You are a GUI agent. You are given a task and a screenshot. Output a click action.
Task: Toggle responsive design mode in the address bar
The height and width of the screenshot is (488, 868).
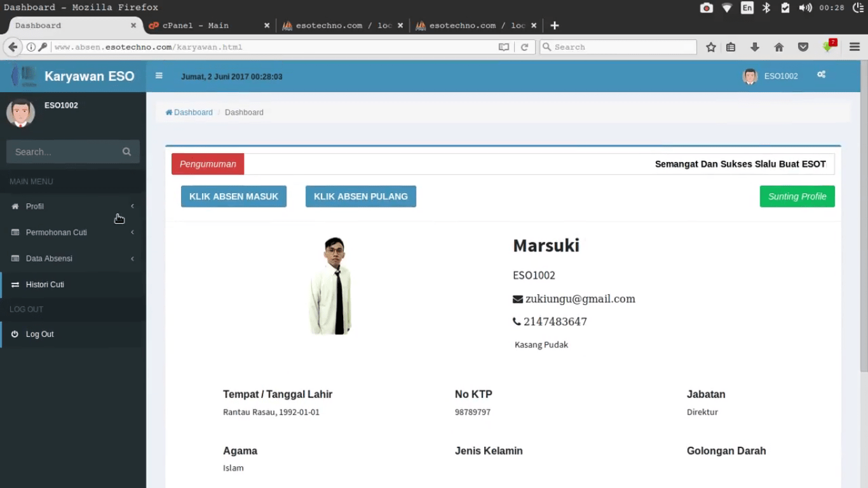pyautogui.click(x=504, y=46)
